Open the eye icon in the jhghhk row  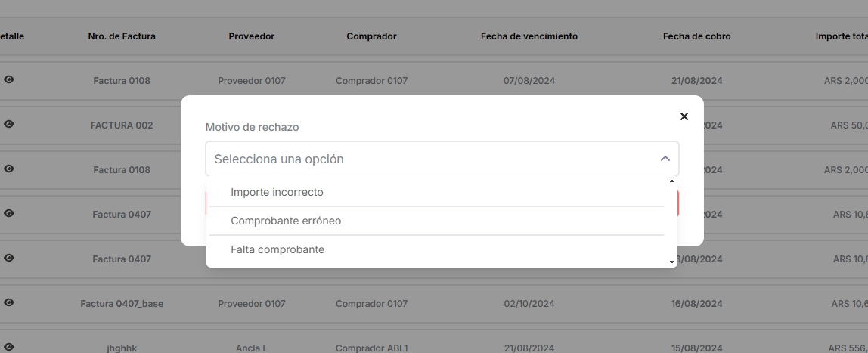point(9,347)
